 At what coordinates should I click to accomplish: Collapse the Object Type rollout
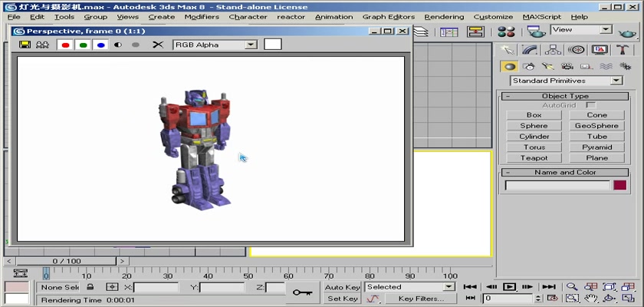565,96
